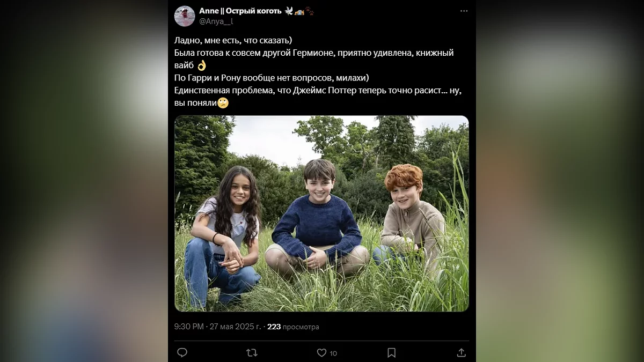Click the share upload icon
The height and width of the screenshot is (362, 644).
(x=461, y=352)
